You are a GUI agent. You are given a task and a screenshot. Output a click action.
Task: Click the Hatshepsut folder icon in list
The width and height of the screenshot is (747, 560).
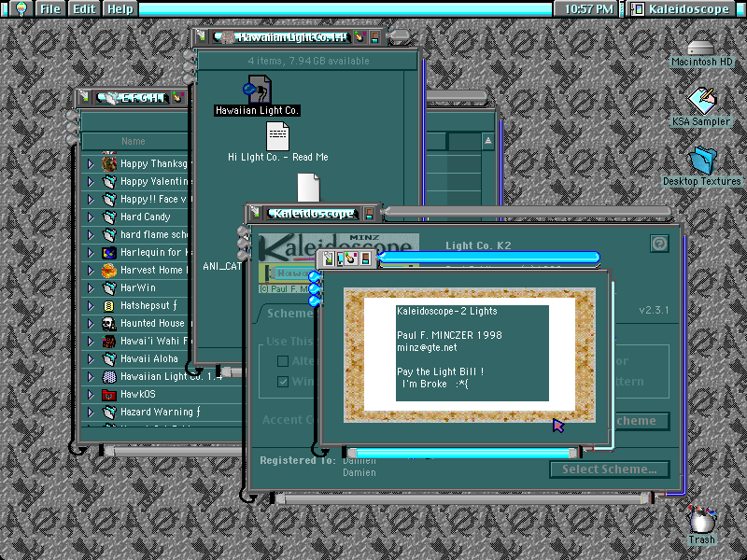[x=109, y=306]
